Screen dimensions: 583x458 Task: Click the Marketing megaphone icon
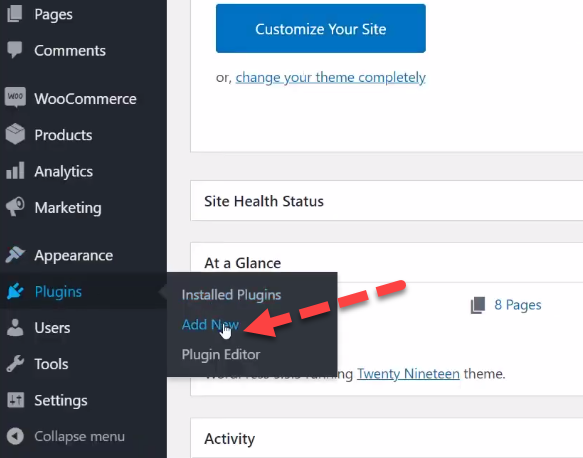pyautogui.click(x=15, y=206)
